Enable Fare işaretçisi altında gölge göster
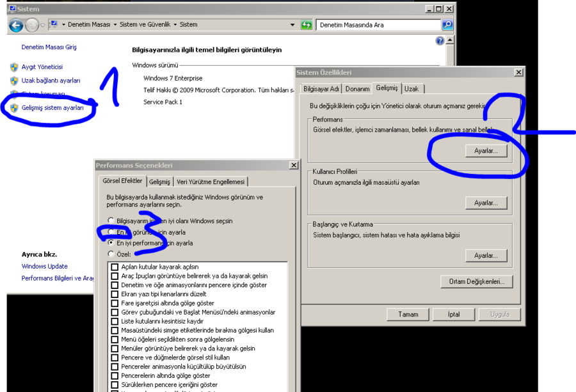This screenshot has width=576, height=392. pos(115,303)
